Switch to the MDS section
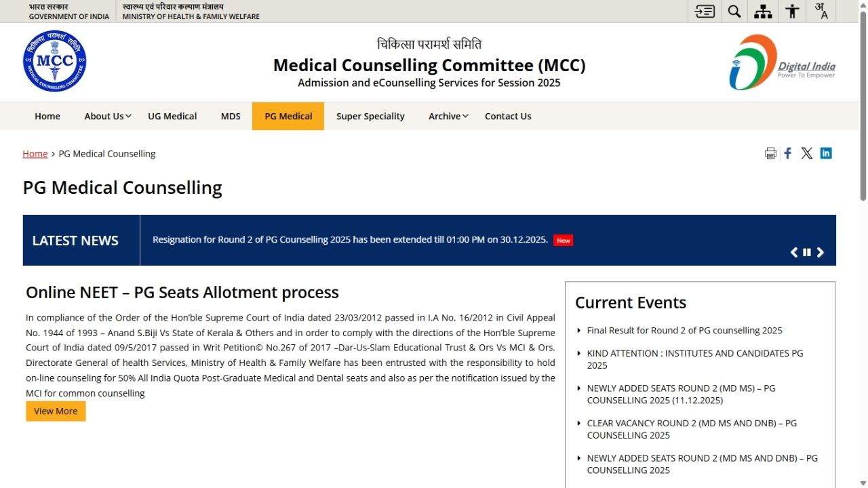The height and width of the screenshot is (488, 868). [x=231, y=116]
